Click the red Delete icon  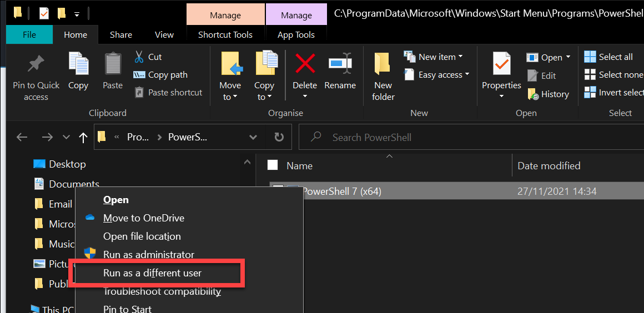pyautogui.click(x=305, y=64)
